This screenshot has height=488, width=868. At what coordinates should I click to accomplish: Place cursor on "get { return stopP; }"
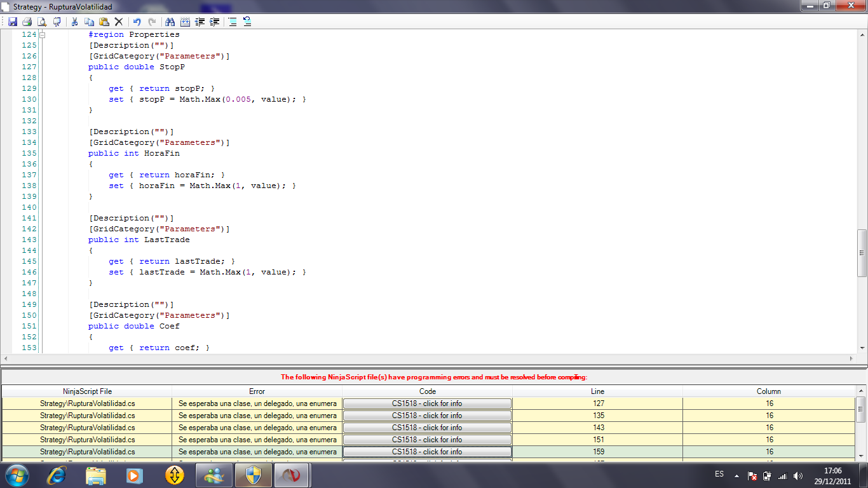162,88
